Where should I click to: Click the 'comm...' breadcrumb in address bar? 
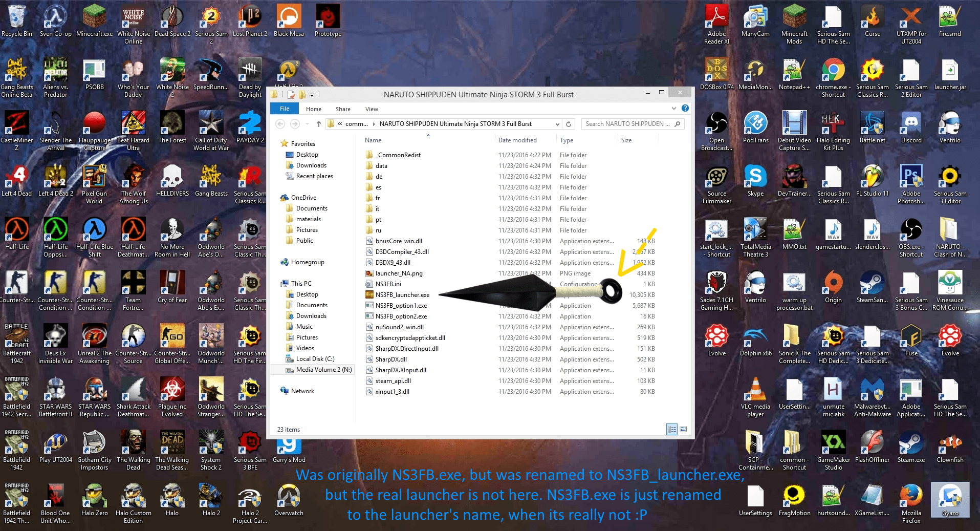point(357,124)
